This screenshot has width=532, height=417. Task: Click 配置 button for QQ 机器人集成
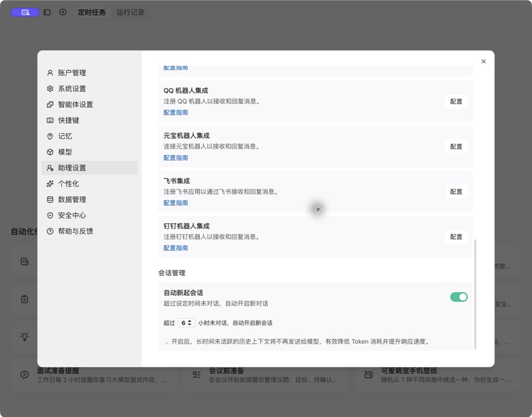tap(456, 102)
